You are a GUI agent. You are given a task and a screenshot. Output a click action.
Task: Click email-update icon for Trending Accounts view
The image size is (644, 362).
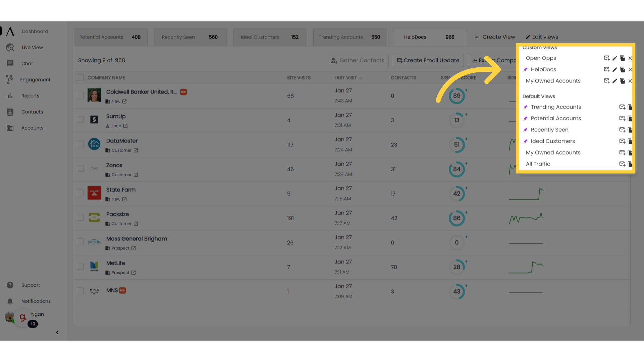(622, 107)
